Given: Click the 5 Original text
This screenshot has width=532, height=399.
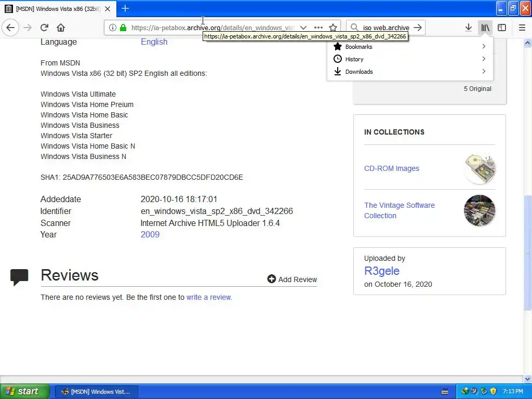Looking at the screenshot, I should tap(477, 88).
